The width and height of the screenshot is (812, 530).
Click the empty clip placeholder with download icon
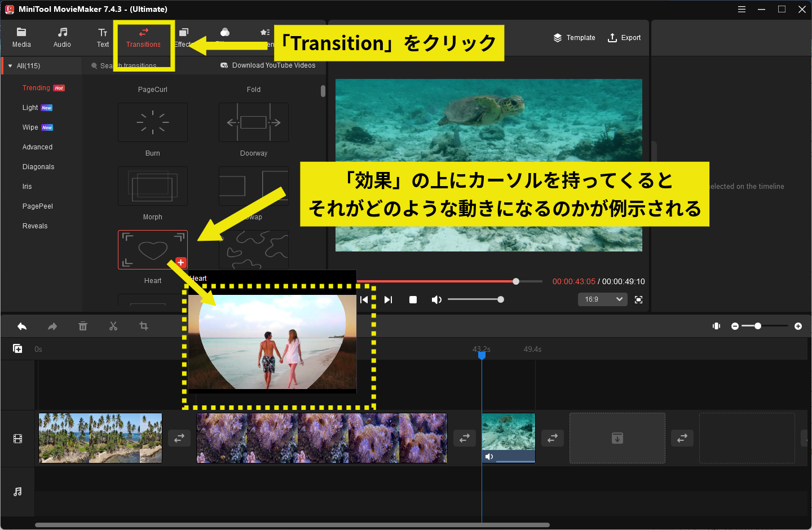[617, 438]
